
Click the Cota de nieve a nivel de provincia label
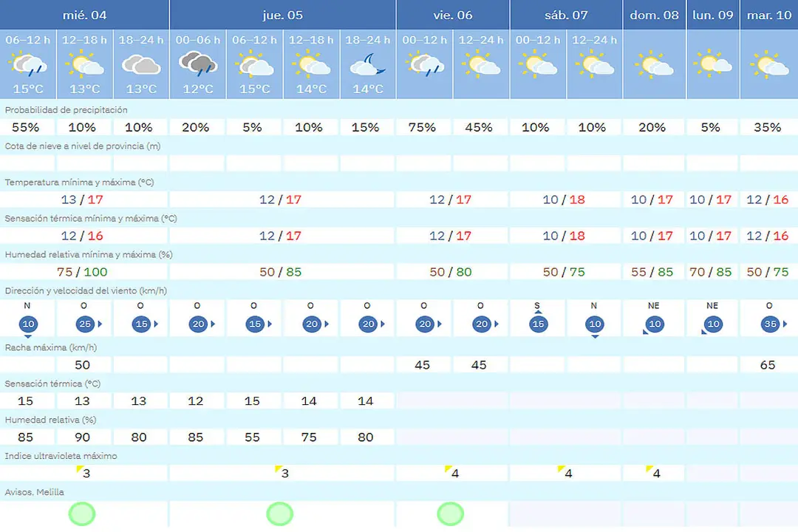coord(83,146)
